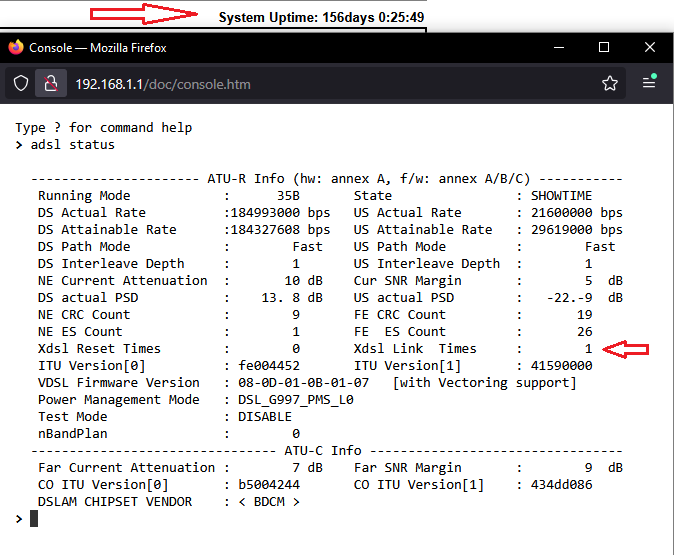Click the US actual PSD value -22.-9

click(x=569, y=297)
